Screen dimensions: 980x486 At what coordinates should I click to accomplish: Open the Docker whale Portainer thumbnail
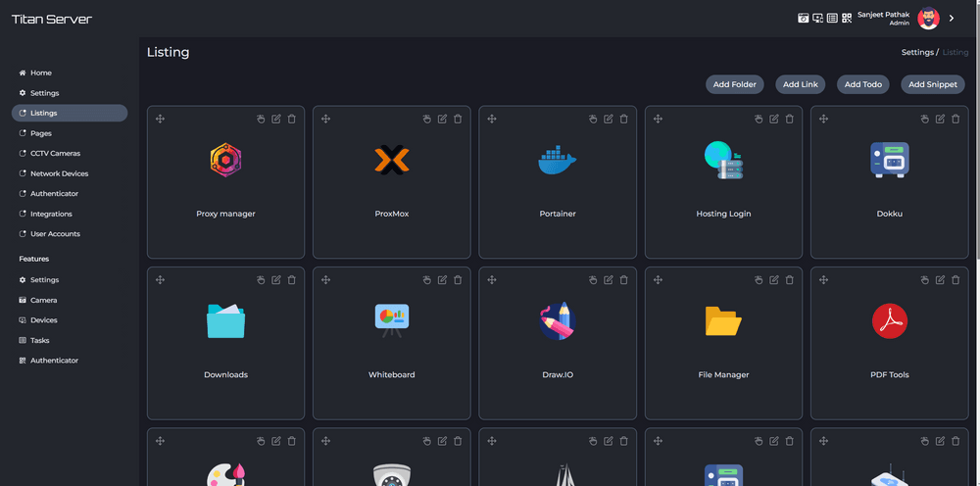tap(558, 160)
